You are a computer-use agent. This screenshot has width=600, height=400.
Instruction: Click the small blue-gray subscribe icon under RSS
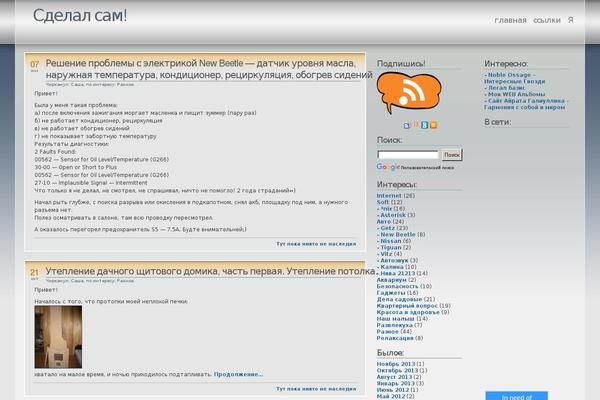click(407, 126)
